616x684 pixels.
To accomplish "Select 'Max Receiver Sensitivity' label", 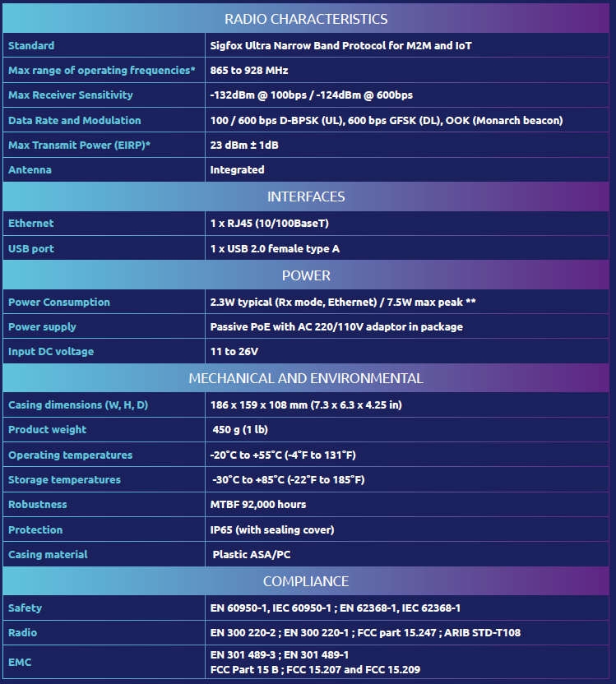I will click(71, 95).
